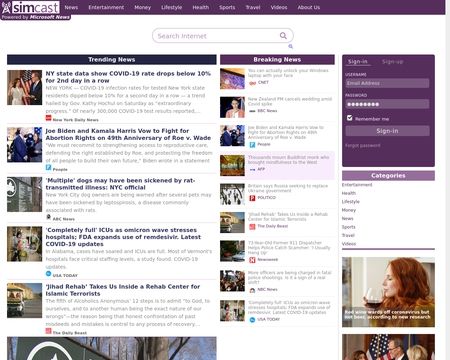Open the Money menu item

[x=143, y=7]
